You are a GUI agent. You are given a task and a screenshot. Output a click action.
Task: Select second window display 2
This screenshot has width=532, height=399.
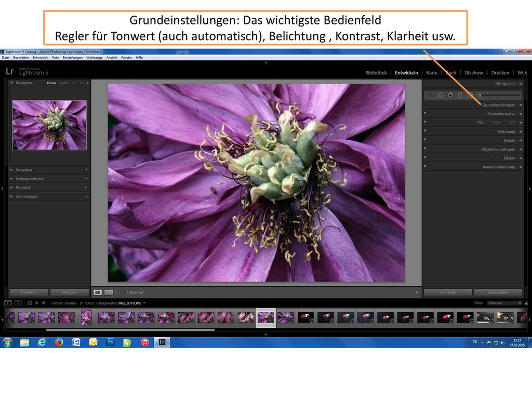pos(18,303)
